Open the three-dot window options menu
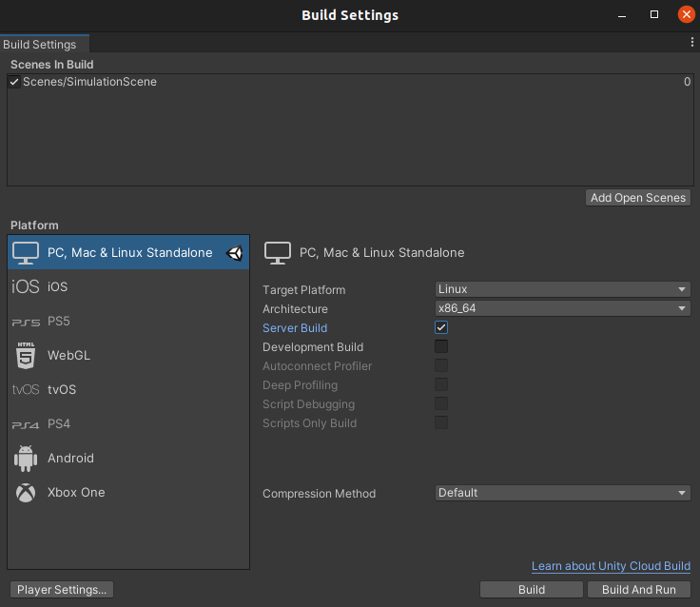The height and width of the screenshot is (607, 700). pos(692,42)
